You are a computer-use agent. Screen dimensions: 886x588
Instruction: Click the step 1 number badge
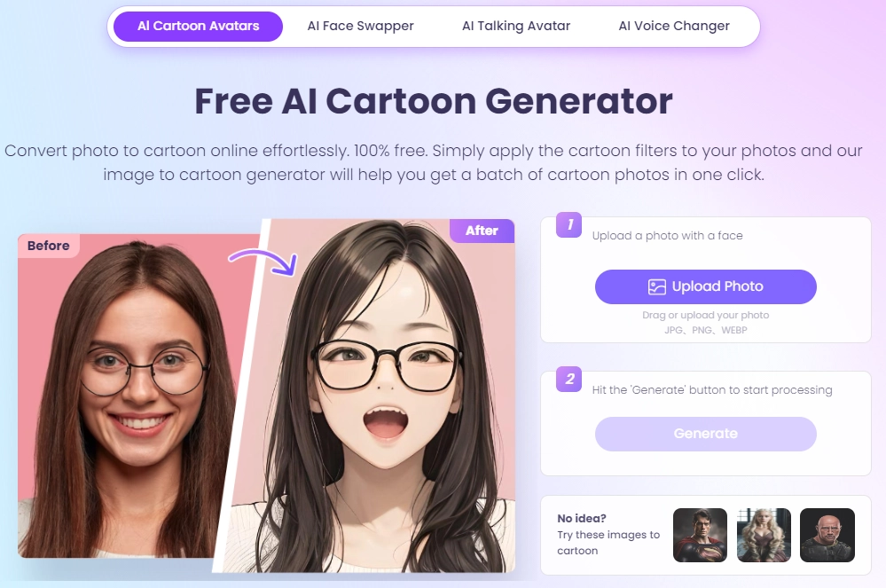pyautogui.click(x=569, y=224)
